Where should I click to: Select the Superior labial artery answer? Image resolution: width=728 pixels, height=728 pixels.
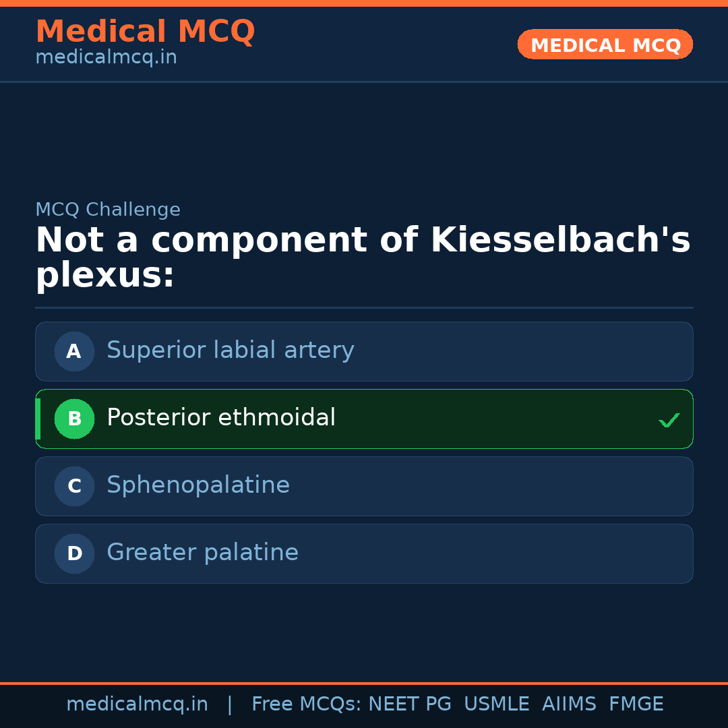(230, 351)
